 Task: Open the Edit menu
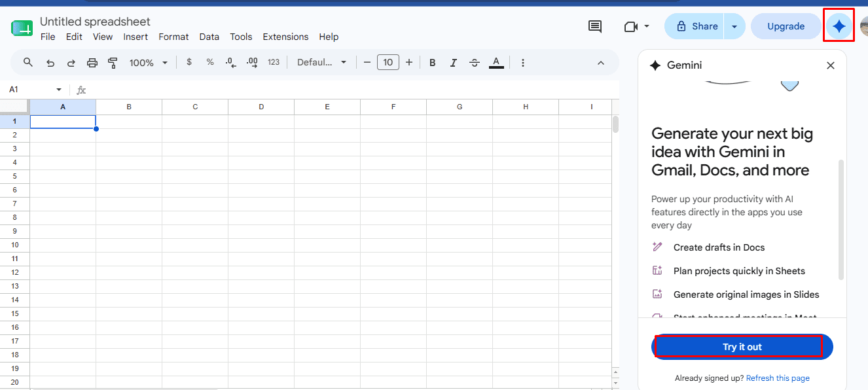(x=74, y=37)
